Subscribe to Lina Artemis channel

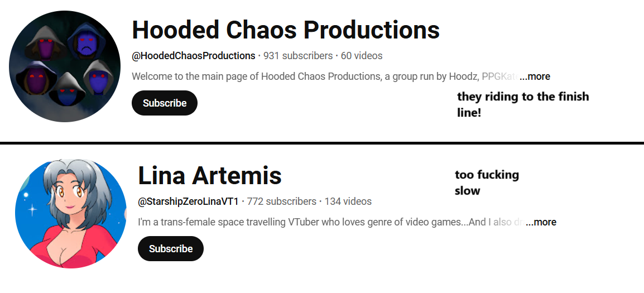point(171,249)
